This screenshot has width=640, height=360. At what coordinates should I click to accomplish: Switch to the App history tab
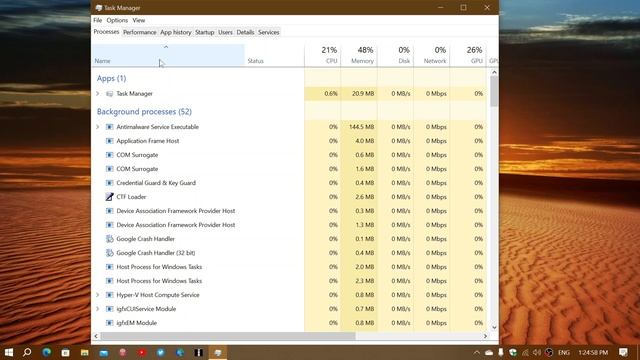pos(176,32)
